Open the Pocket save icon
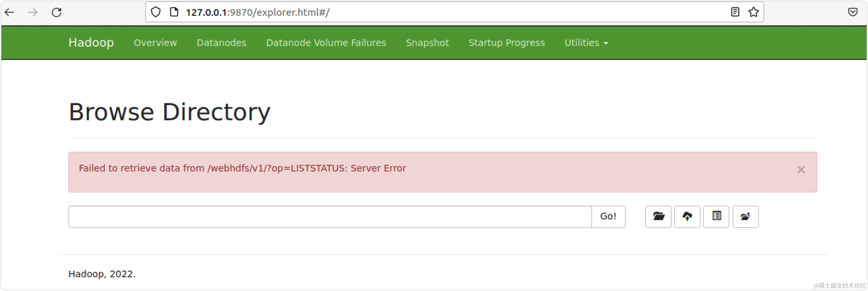This screenshot has height=291, width=868. [853, 12]
